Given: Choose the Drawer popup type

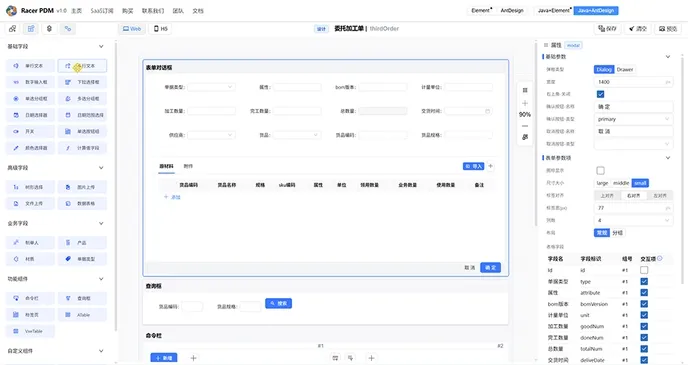Looking at the screenshot, I should point(625,69).
